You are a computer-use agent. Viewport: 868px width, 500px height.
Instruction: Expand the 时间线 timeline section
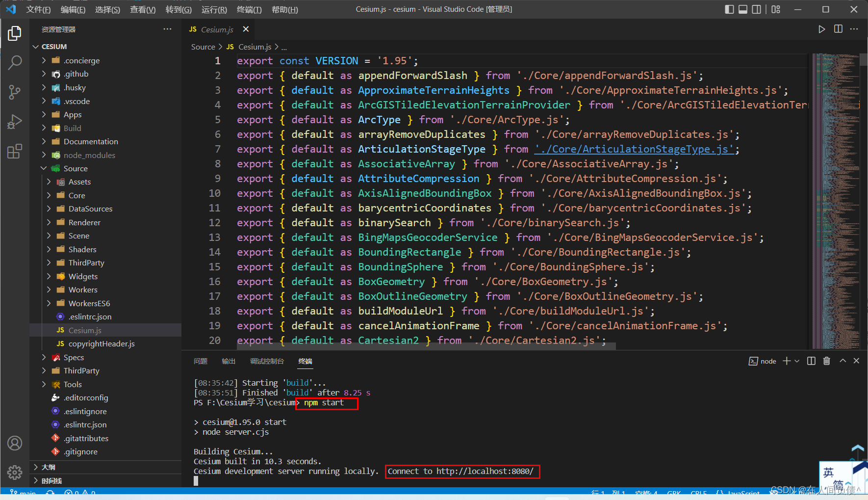coord(106,481)
